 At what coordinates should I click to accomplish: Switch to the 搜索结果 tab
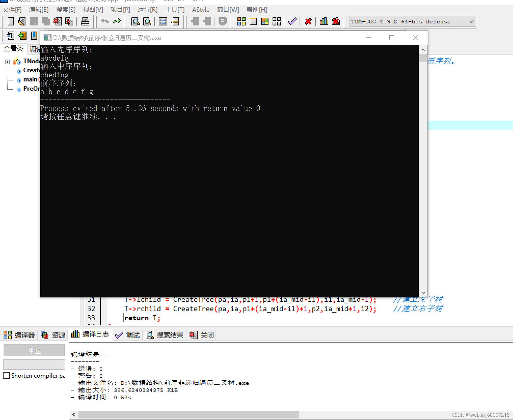click(x=165, y=335)
